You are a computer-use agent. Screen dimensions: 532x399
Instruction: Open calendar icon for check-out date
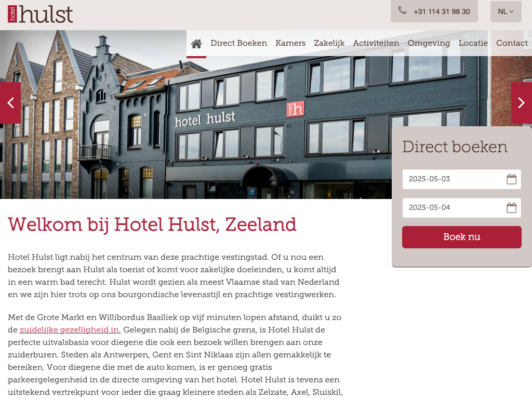(511, 207)
